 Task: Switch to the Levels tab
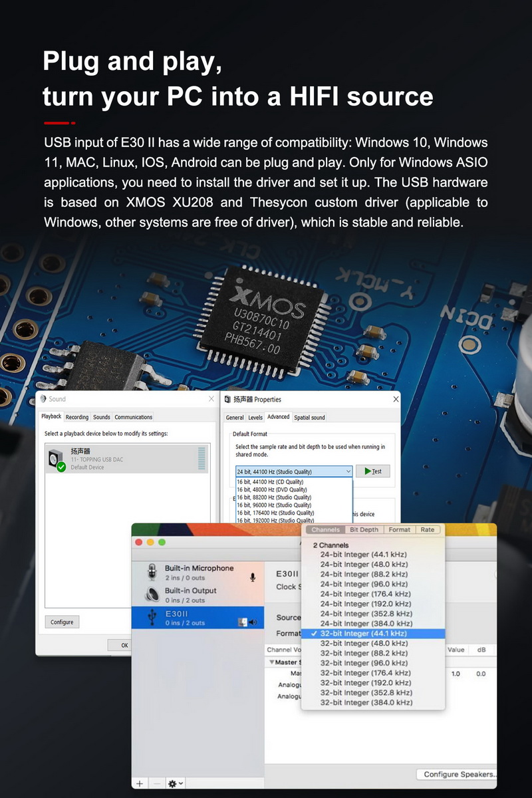(x=255, y=418)
